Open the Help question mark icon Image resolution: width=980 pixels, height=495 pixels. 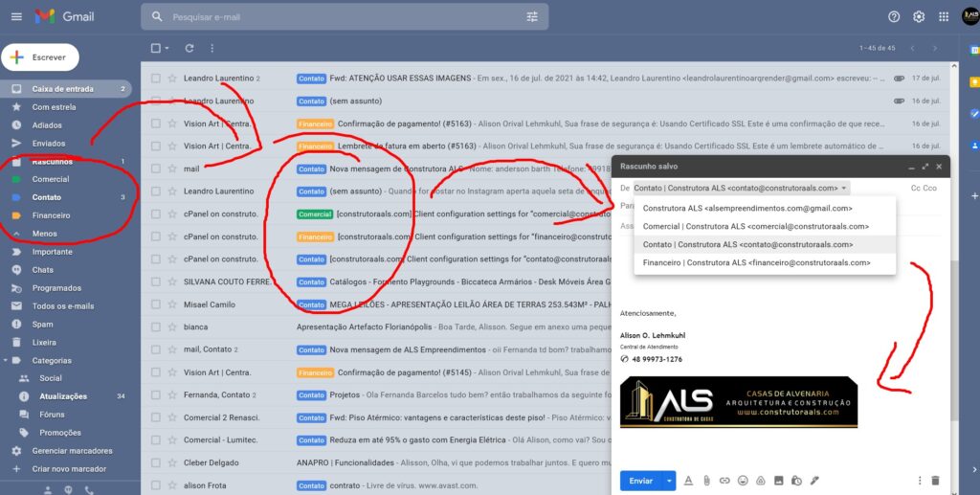pos(894,17)
